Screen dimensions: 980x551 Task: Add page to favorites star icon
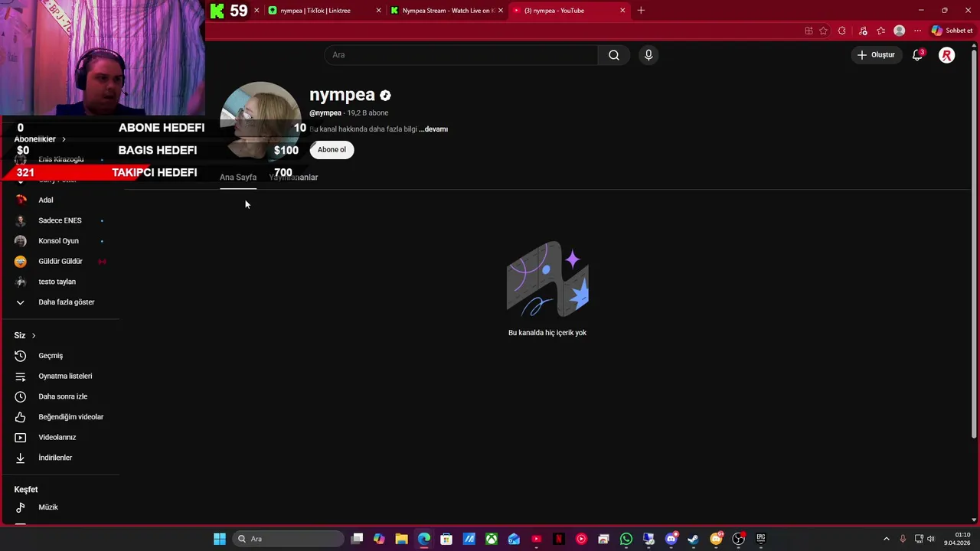coord(823,31)
